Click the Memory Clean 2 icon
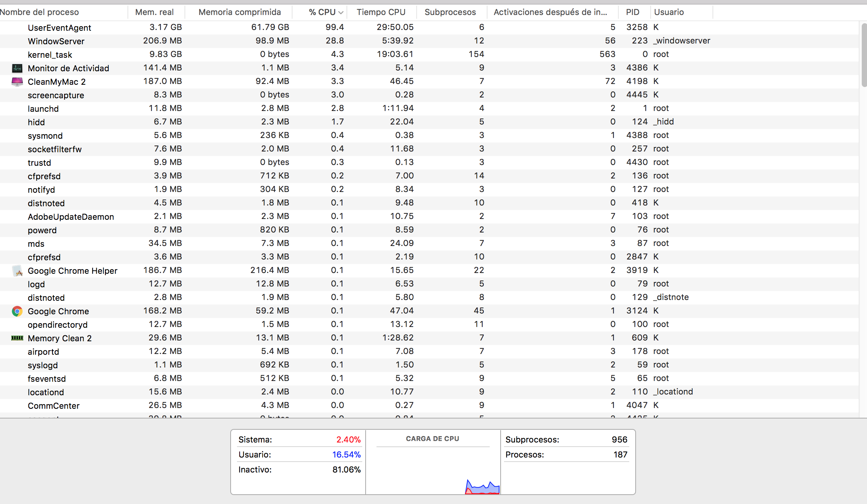 click(x=17, y=338)
